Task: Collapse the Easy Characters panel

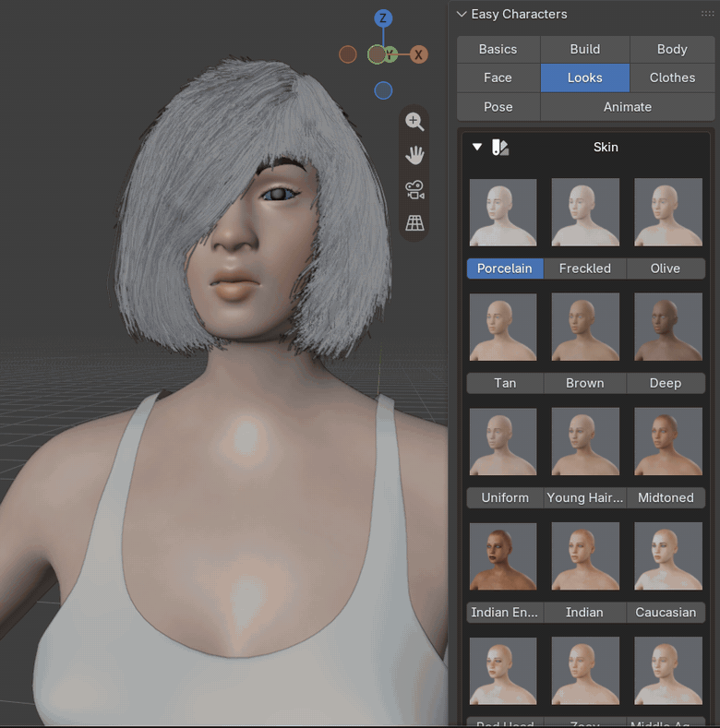Action: point(462,15)
